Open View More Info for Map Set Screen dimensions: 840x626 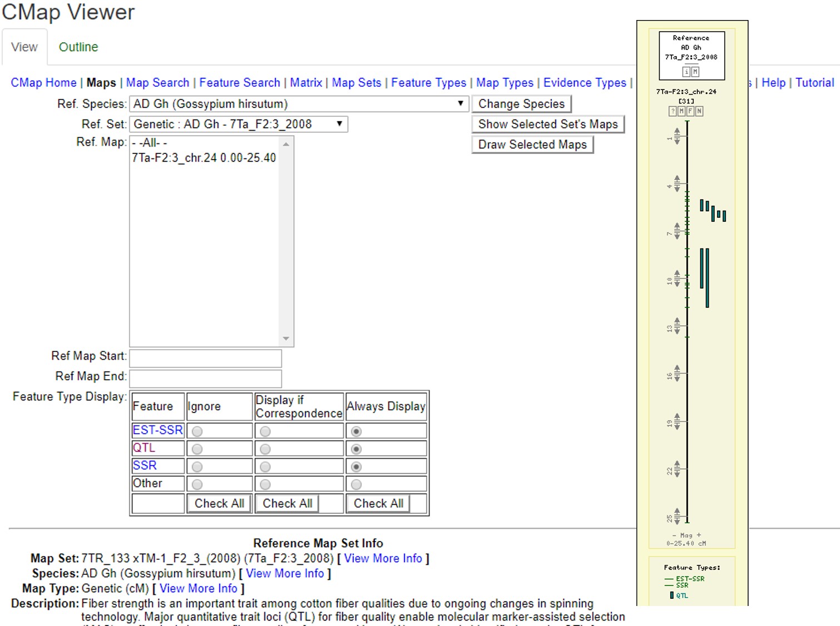coord(383,558)
